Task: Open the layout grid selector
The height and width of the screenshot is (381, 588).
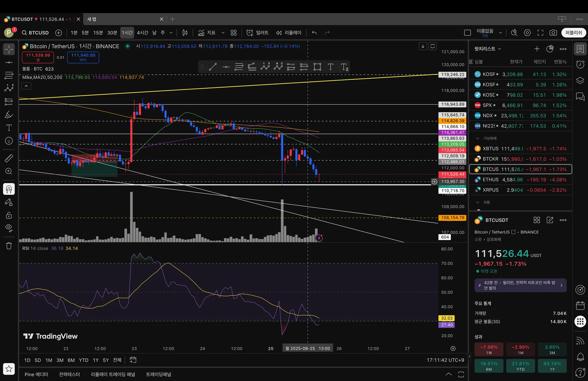Action: 234,33
